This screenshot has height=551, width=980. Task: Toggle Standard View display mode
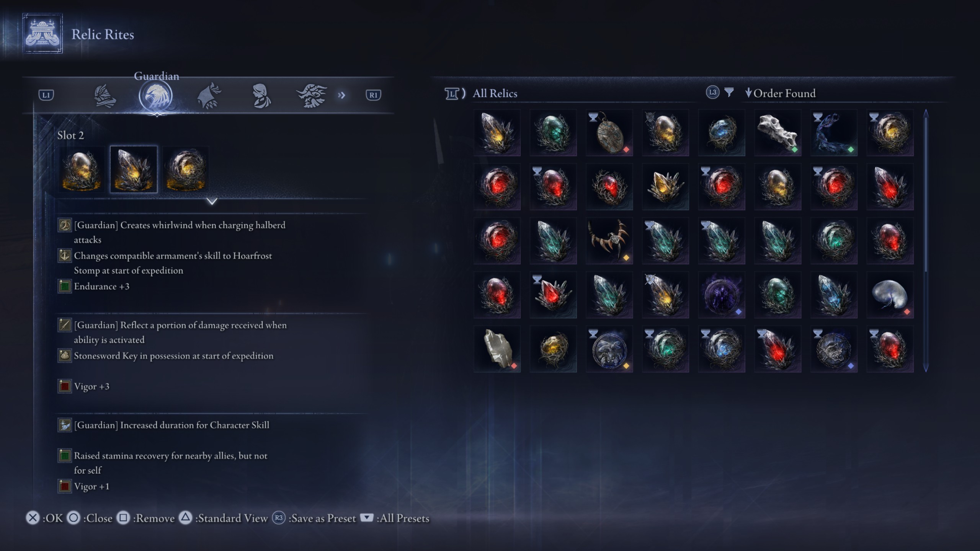click(x=224, y=518)
